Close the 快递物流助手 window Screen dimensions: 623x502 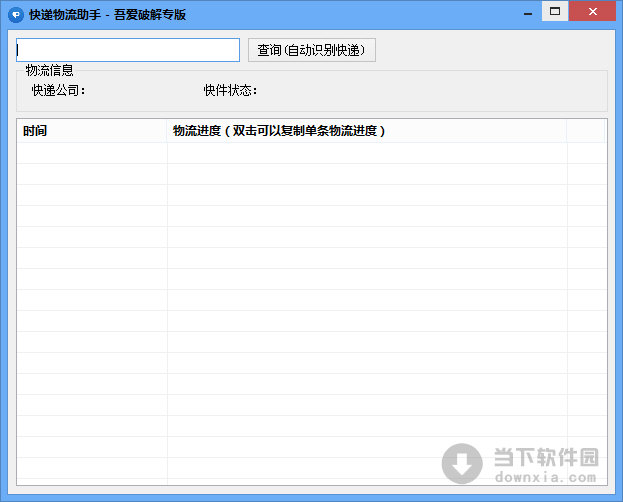point(592,11)
